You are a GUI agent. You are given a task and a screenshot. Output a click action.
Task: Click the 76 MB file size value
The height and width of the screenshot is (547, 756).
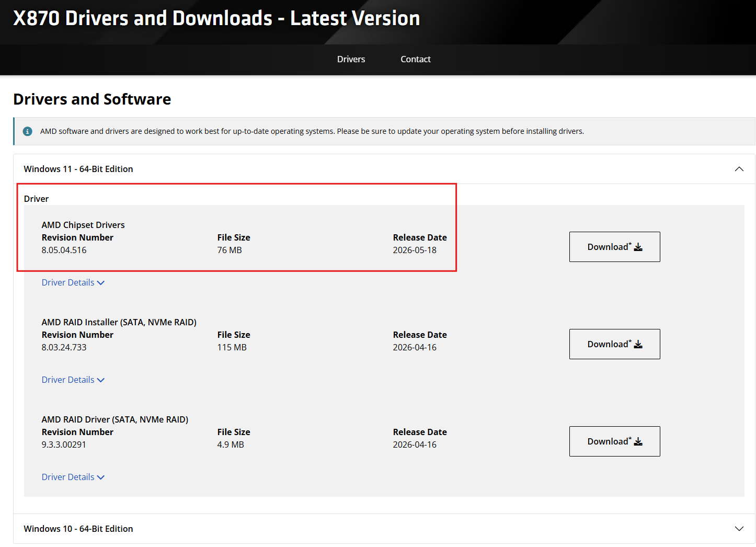pyautogui.click(x=230, y=250)
